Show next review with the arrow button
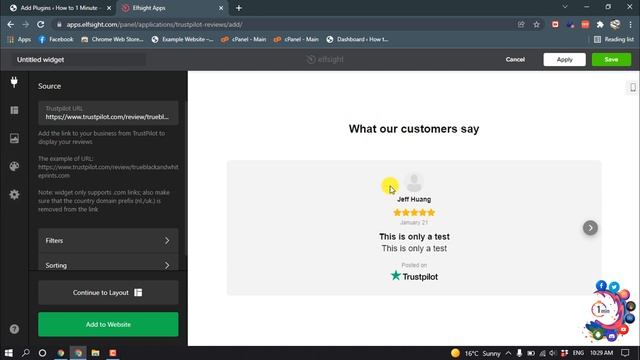The width and height of the screenshot is (640, 360). [x=590, y=228]
